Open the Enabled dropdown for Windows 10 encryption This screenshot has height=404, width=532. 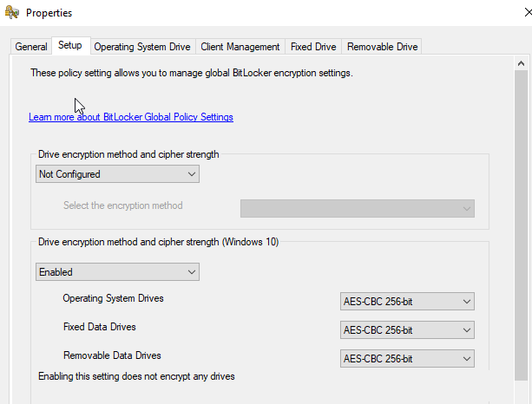117,272
